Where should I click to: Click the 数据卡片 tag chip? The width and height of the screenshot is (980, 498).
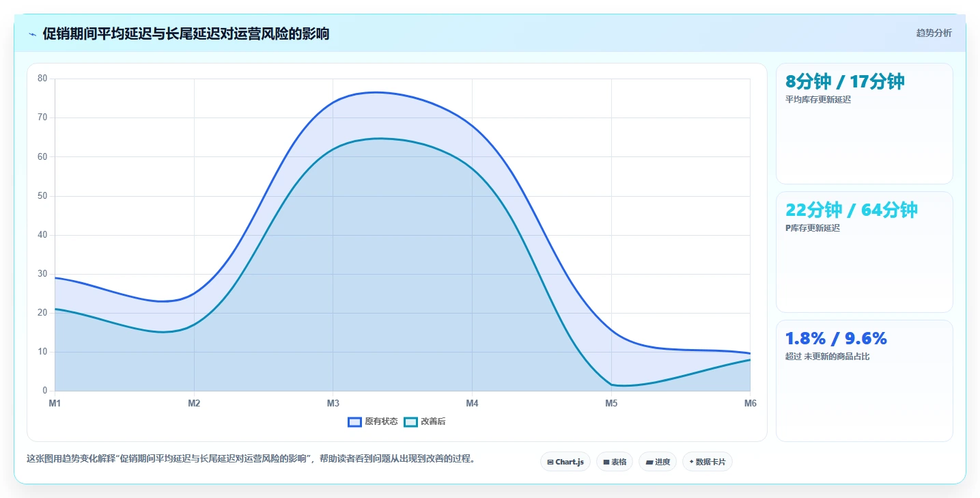click(708, 462)
